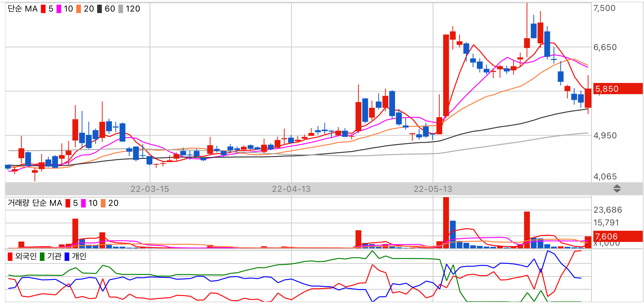
Task: Click the 4,065 price axis label
Action: point(605,177)
